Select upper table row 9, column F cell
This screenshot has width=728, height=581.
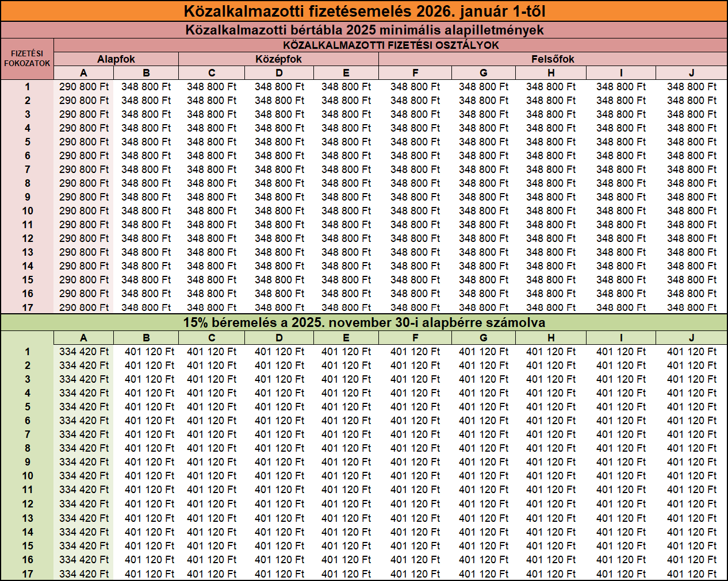click(415, 197)
